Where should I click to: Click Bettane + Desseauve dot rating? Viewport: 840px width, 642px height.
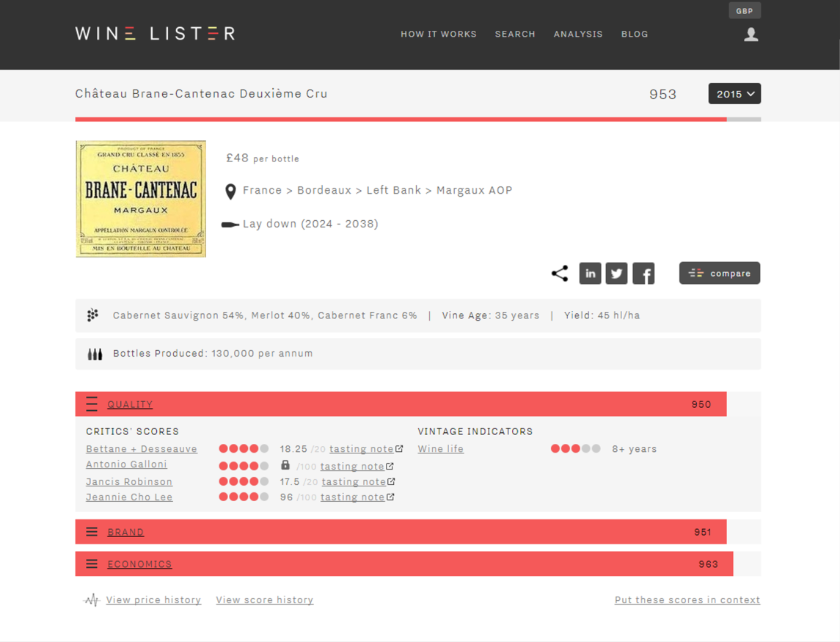click(244, 448)
